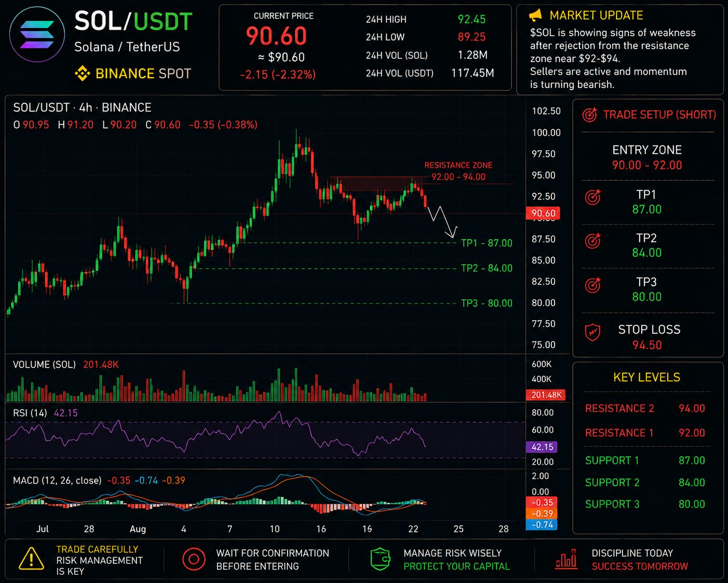Click the megaphone icon beside MARKET UPDATE
Viewport: 728px width, 583px height.
point(535,16)
